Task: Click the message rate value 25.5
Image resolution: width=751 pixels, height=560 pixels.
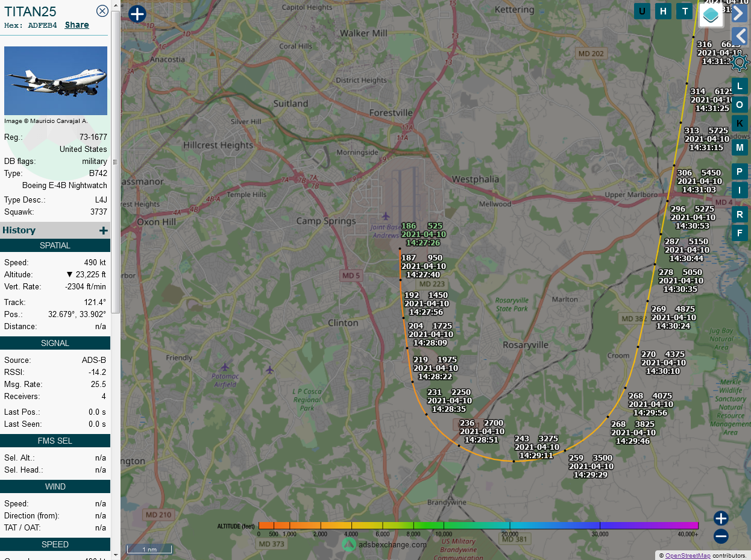Action: 98,385
